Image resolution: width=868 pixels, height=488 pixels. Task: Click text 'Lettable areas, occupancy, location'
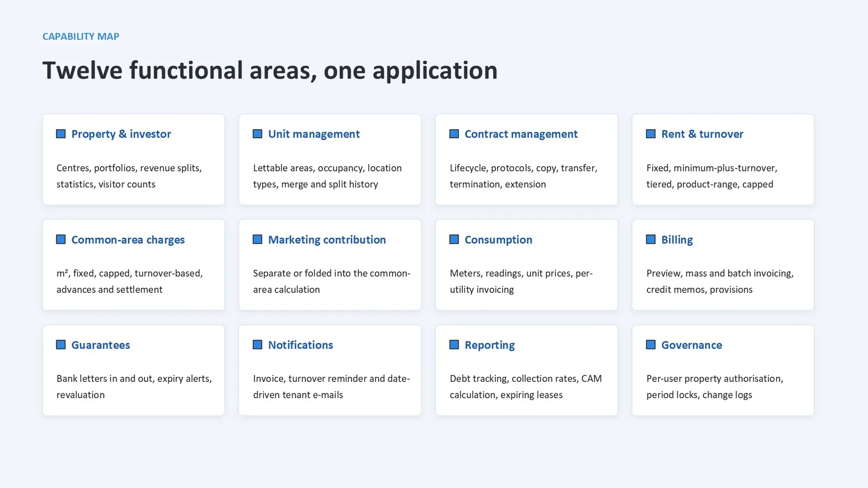tap(327, 168)
